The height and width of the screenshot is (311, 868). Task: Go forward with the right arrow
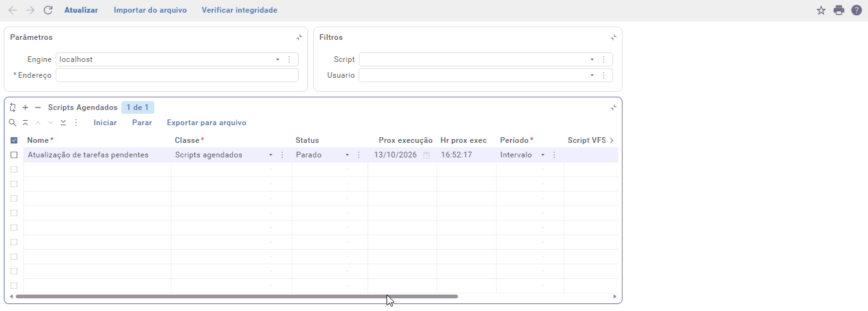(x=30, y=10)
